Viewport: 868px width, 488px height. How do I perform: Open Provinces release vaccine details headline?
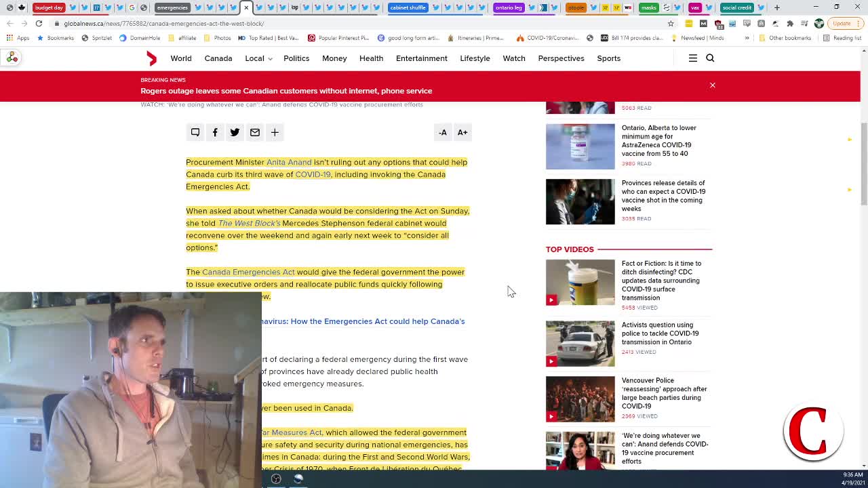[x=663, y=196]
